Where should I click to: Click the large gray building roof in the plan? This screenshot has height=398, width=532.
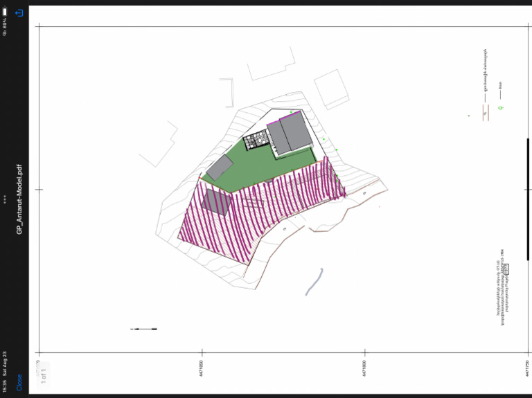coord(290,133)
